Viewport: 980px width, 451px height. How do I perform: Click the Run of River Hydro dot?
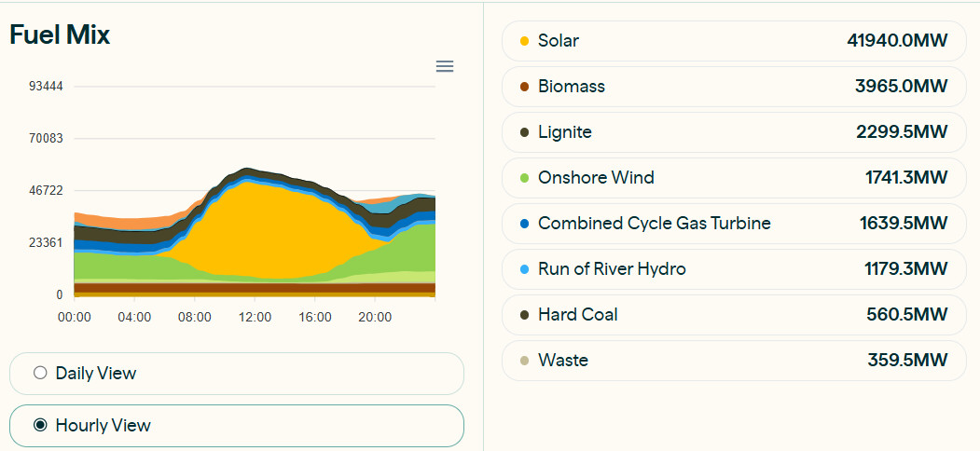point(524,269)
